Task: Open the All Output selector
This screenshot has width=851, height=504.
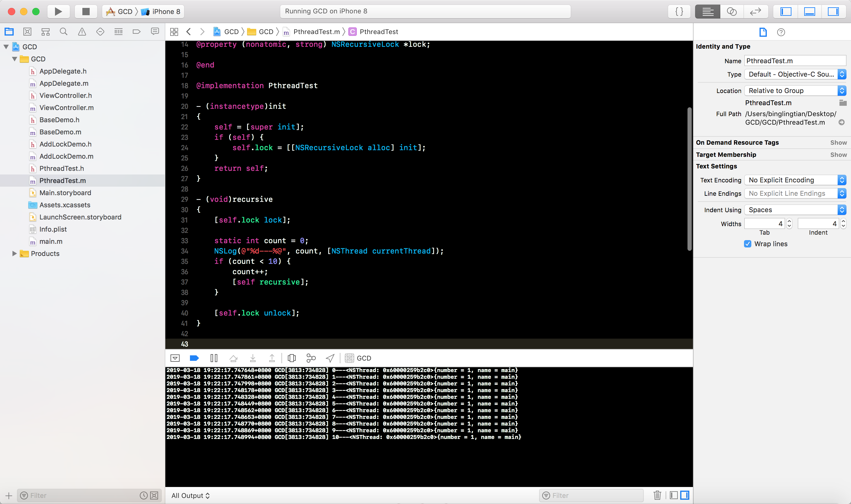Action: pos(191,495)
